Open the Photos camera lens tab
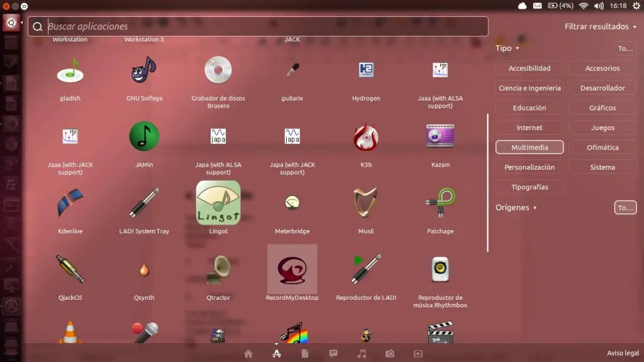This screenshot has width=644, height=362. click(x=390, y=353)
